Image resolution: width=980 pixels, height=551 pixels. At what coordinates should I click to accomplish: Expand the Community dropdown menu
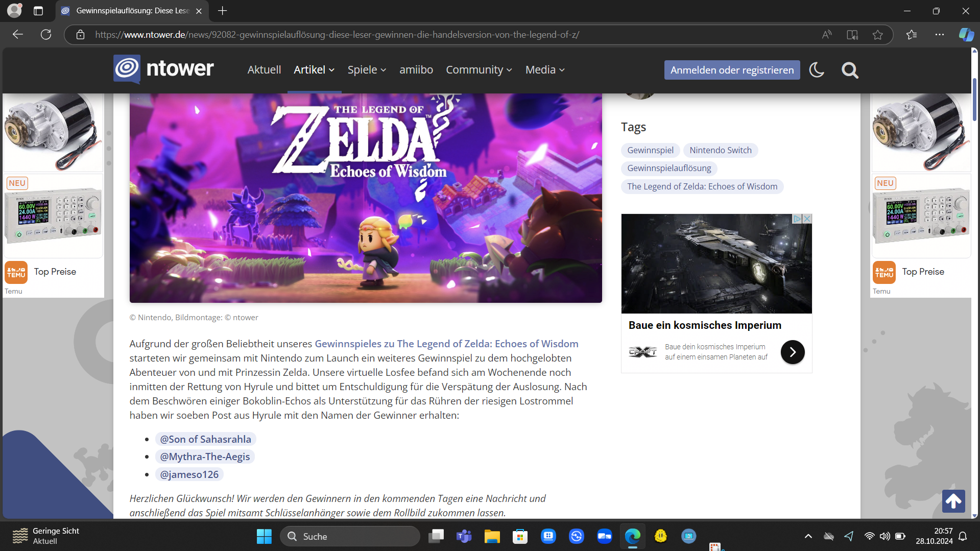tap(479, 70)
